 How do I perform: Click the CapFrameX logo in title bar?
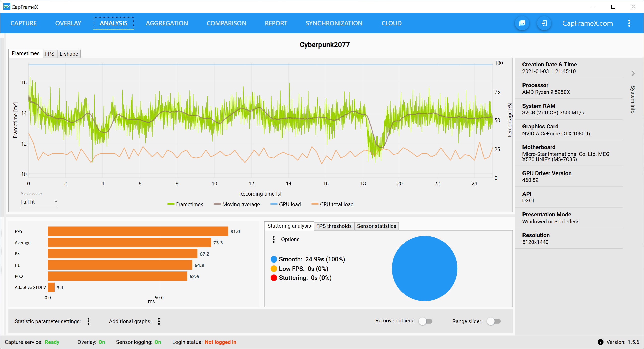tap(7, 7)
